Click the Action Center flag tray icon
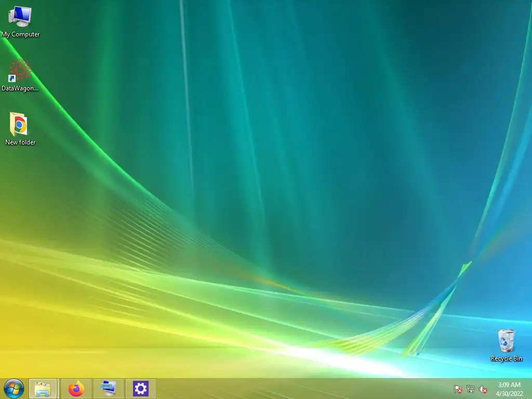532x399 pixels. pyautogui.click(x=458, y=389)
